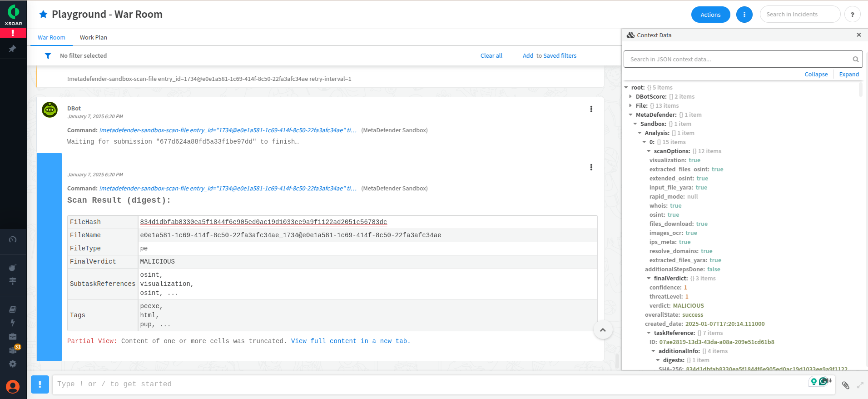Focus the Search in JSON context data field
868x399 pixels.
click(743, 60)
